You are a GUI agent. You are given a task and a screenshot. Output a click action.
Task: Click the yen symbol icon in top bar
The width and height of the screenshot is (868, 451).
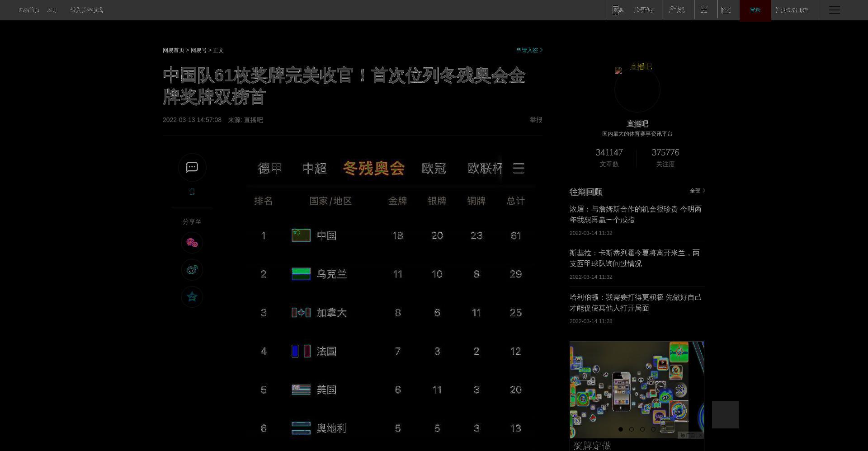[x=704, y=10]
